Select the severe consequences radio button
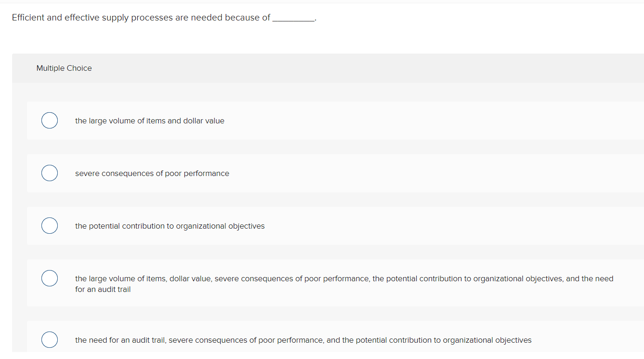 coord(49,173)
